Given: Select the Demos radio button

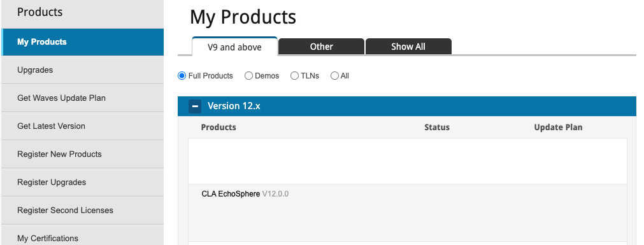Looking at the screenshot, I should (x=248, y=76).
